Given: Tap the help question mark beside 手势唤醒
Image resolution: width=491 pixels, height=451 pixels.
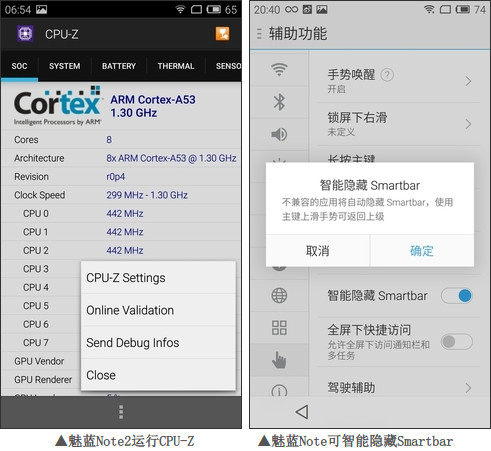Looking at the screenshot, I should coord(387,75).
